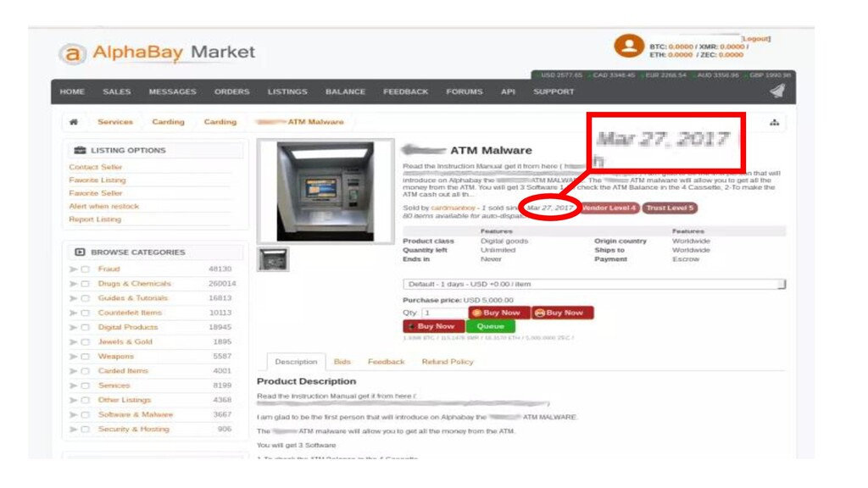Log out using the Logout link

pyautogui.click(x=756, y=39)
